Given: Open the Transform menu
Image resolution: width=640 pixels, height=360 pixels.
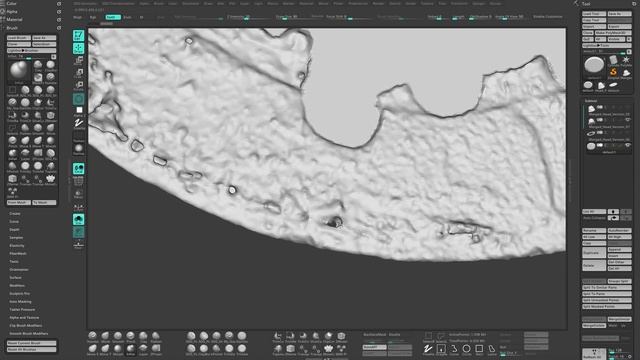Looking at the screenshot, I should click(459, 3).
